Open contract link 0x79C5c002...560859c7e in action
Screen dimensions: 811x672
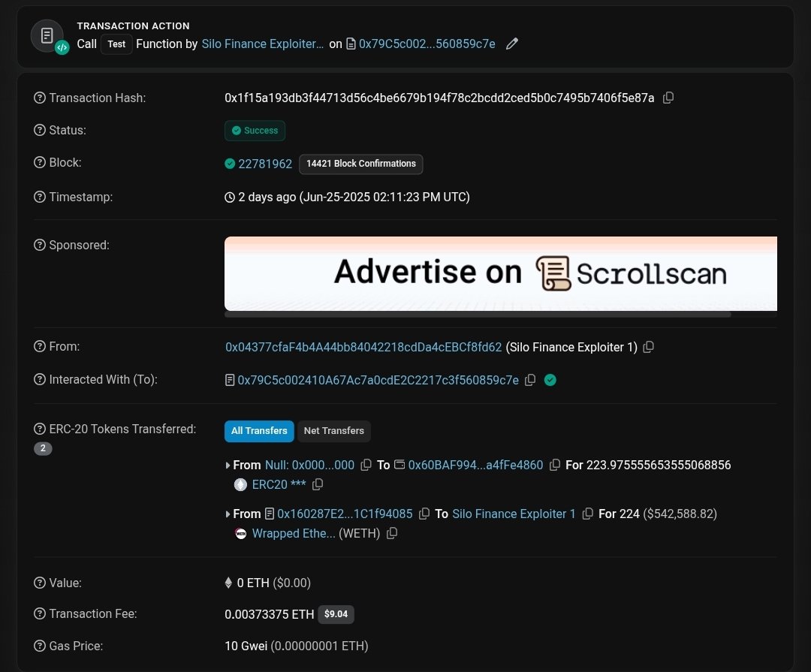point(427,44)
